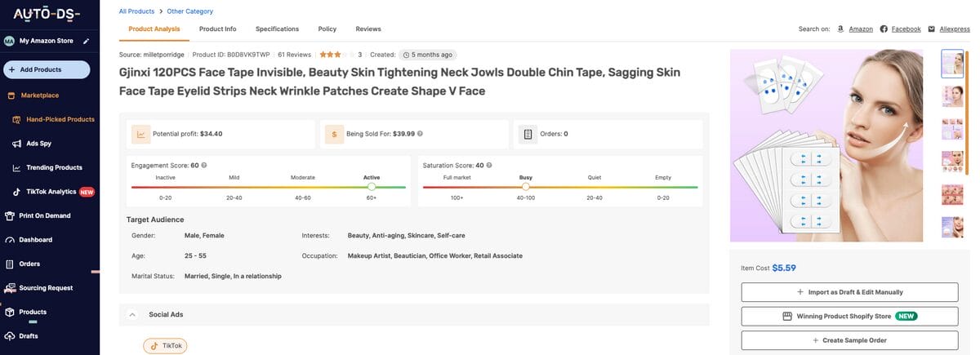Click the Saturation Score slider handle
980x355 pixels.
526,187
